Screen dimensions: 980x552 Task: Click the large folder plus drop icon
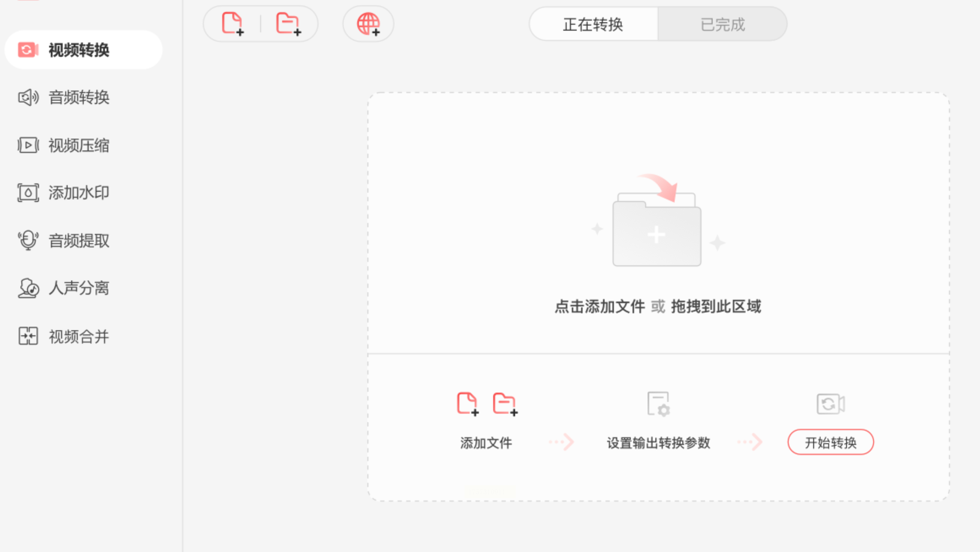coord(657,220)
